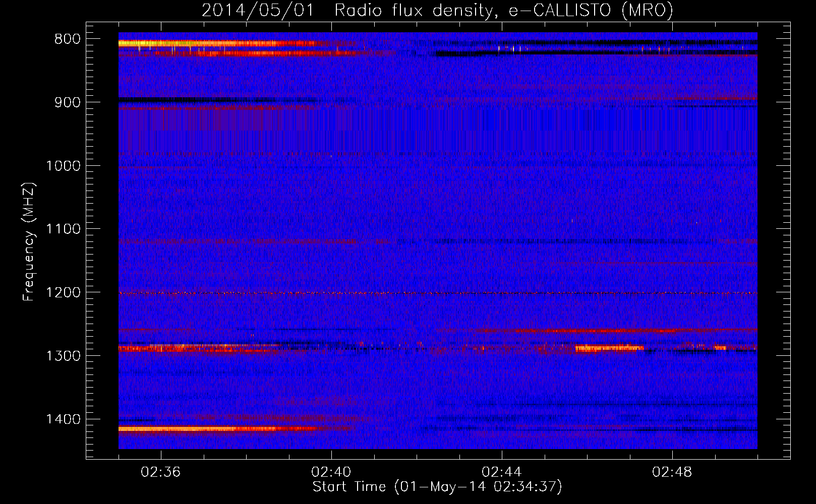Image resolution: width=816 pixels, height=504 pixels.
Task: Click the 1200 frequency tick label
Action: coord(63,292)
